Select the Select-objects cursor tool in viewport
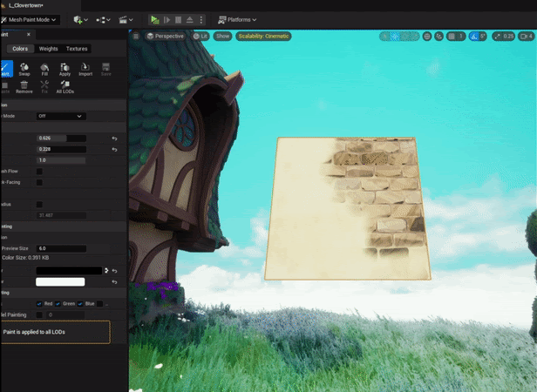 point(385,37)
